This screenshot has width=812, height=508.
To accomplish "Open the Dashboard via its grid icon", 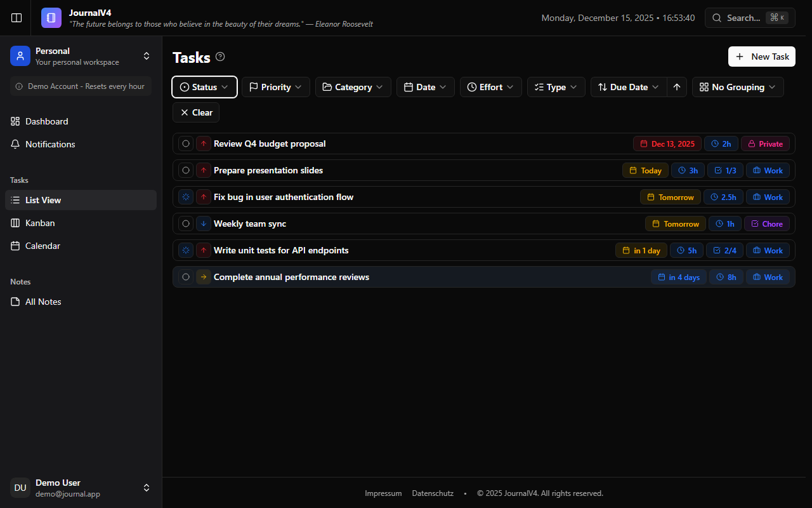I will tap(15, 121).
